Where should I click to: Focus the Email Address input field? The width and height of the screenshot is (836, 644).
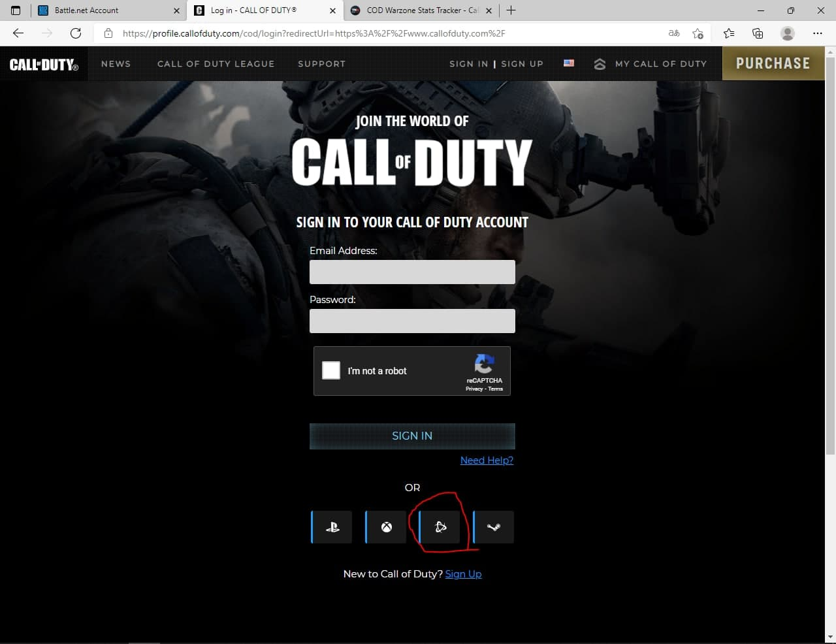(x=412, y=272)
